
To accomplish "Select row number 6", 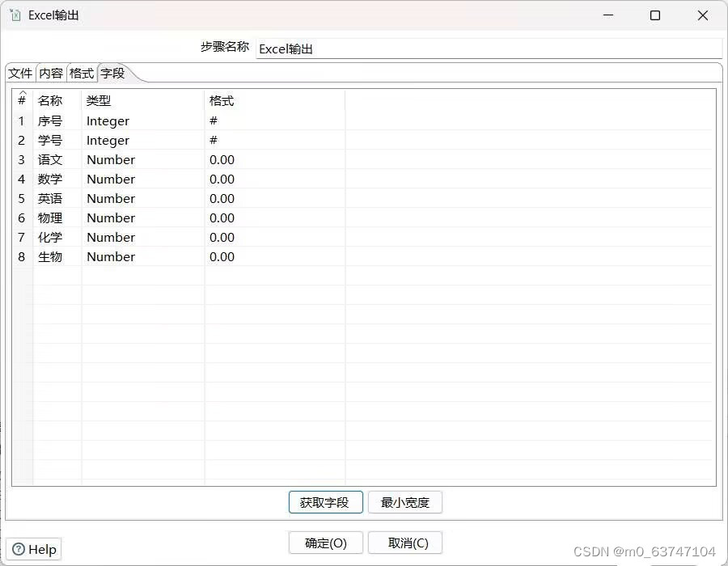I will (22, 218).
